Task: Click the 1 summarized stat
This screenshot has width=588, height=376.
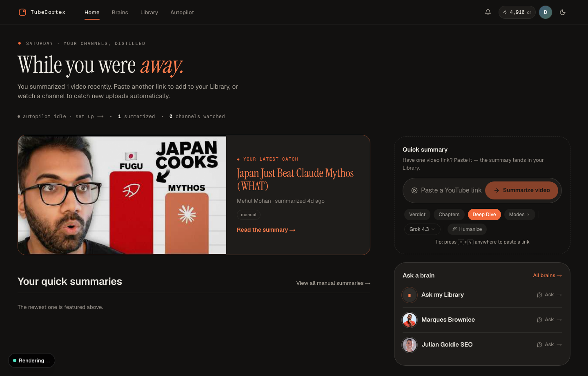Action: pos(136,116)
